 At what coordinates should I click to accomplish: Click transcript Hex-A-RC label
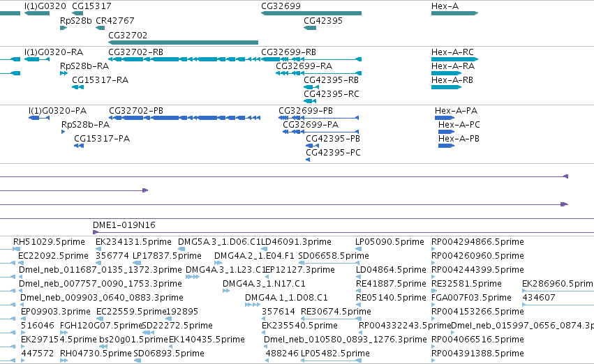tap(453, 52)
